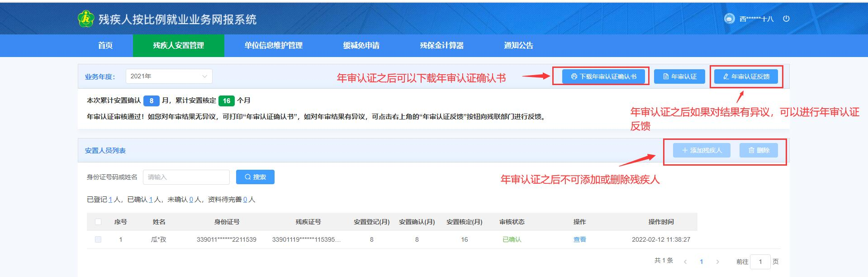Go to previous page arrow
The image size is (868, 277).
[686, 262]
